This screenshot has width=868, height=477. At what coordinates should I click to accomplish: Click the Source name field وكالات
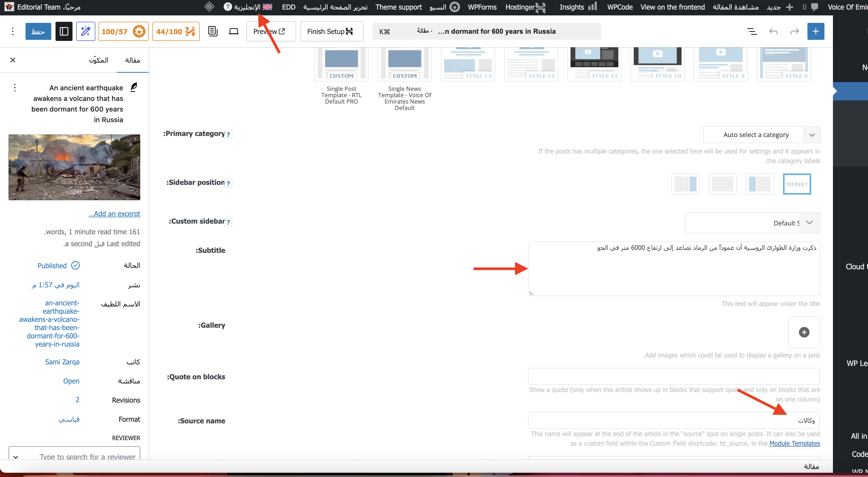[674, 420]
